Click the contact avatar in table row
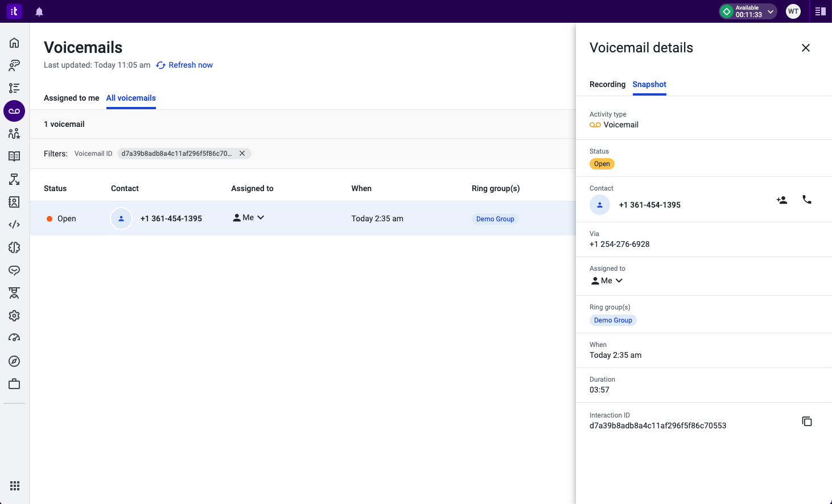832x504 pixels. coord(121,218)
